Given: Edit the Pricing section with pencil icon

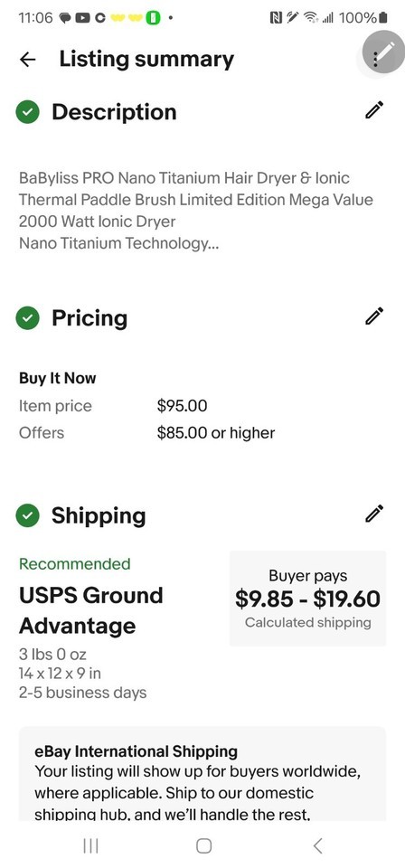Looking at the screenshot, I should coord(374,316).
